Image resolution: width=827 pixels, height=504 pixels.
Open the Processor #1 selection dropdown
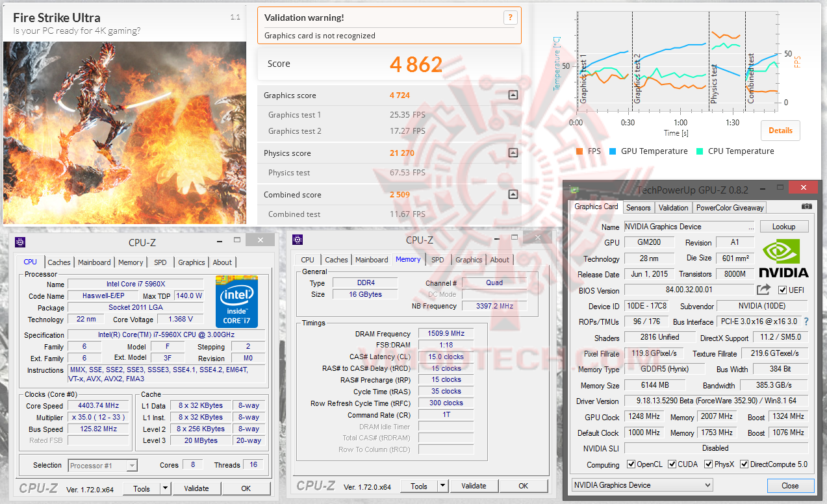pyautogui.click(x=103, y=465)
